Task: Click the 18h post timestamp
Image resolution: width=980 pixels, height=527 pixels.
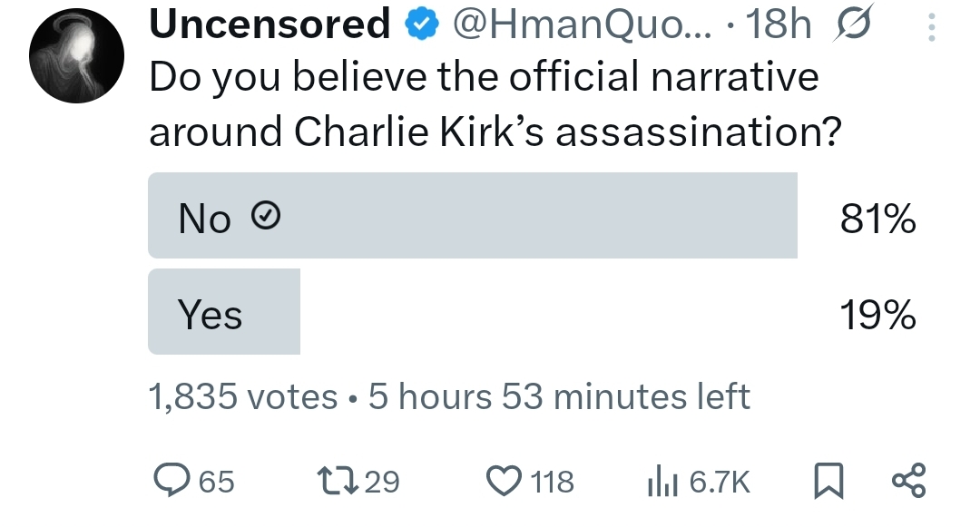Action: point(777,25)
